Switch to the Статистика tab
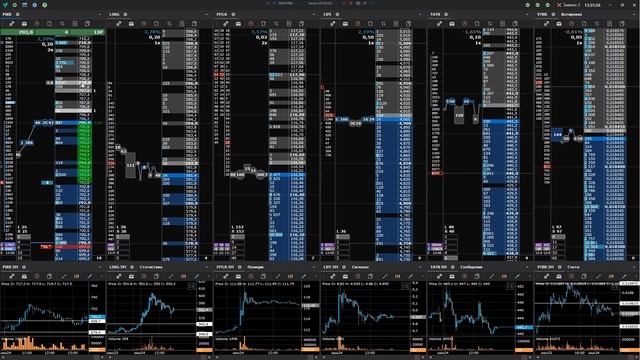 (x=151, y=267)
